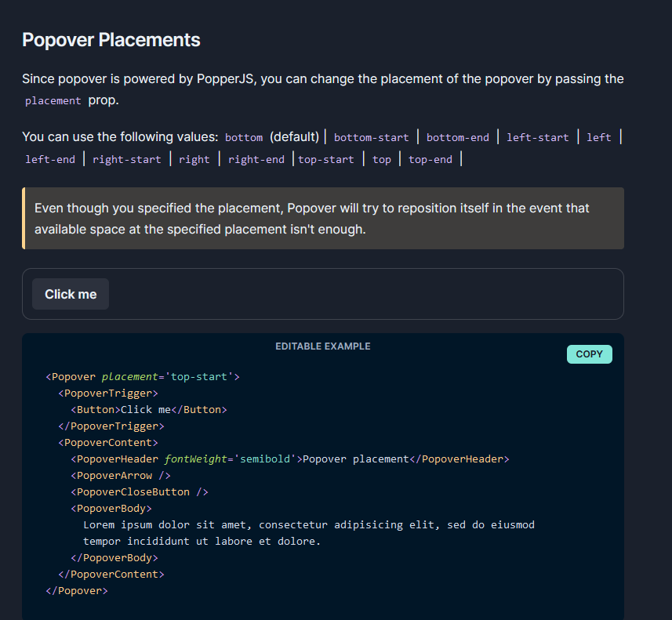
Task: Click the yellow warning note panel
Action: pos(323,217)
